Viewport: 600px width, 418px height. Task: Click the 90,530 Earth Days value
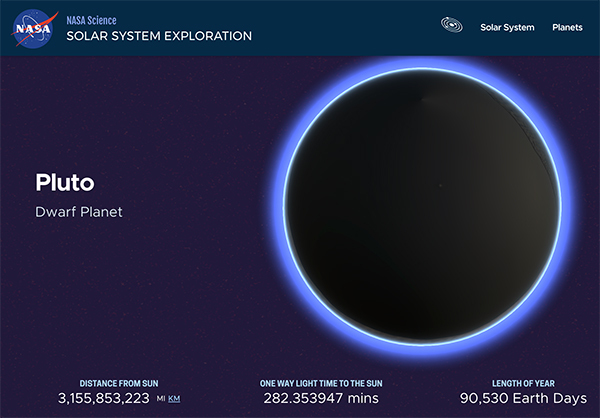pos(523,398)
